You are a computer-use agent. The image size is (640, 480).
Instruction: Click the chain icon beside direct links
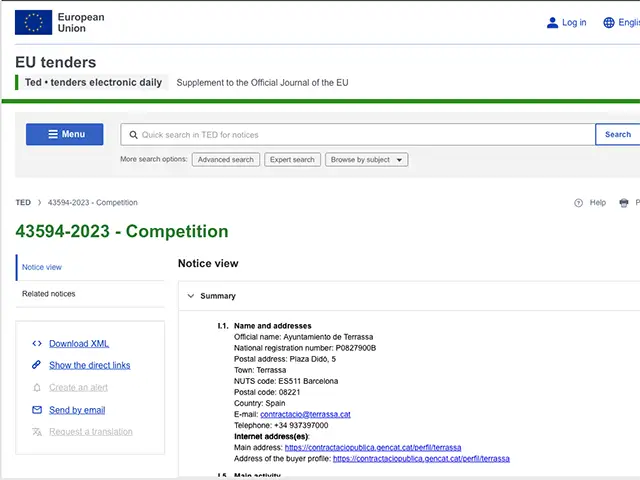click(36, 365)
